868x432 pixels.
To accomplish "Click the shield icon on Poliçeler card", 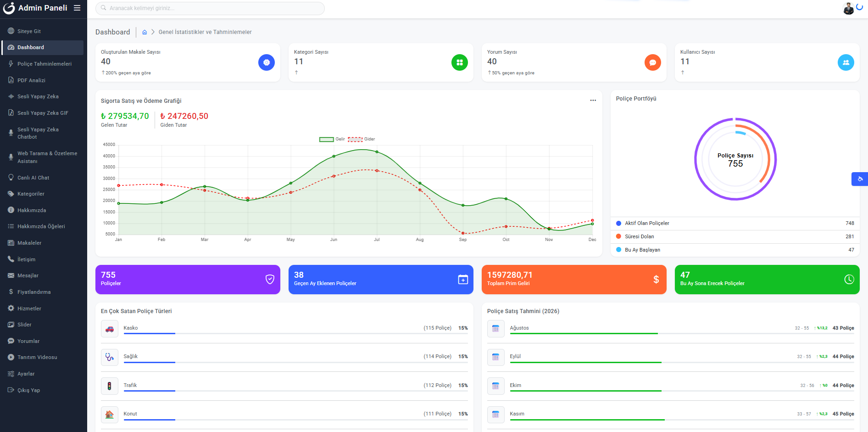I will [x=270, y=279].
